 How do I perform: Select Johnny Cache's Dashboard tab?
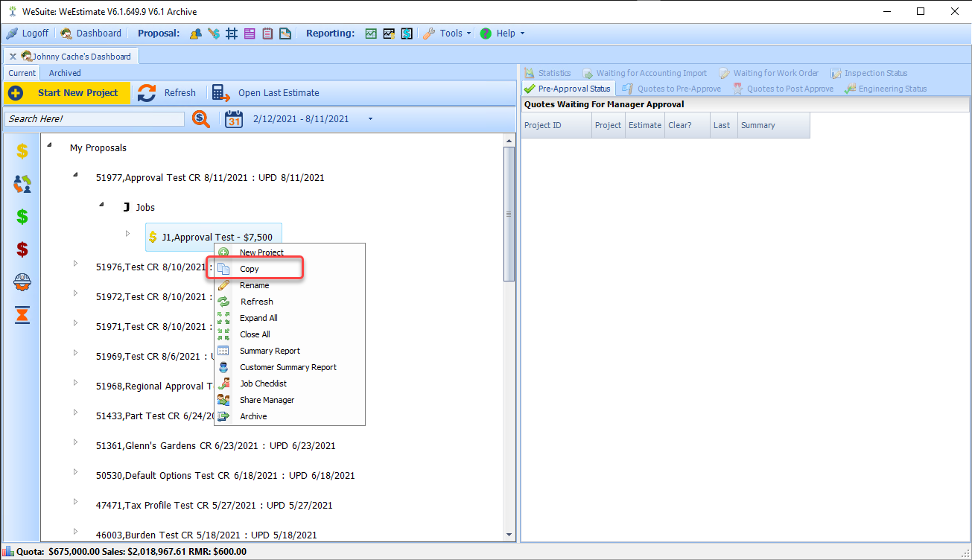[x=76, y=57]
